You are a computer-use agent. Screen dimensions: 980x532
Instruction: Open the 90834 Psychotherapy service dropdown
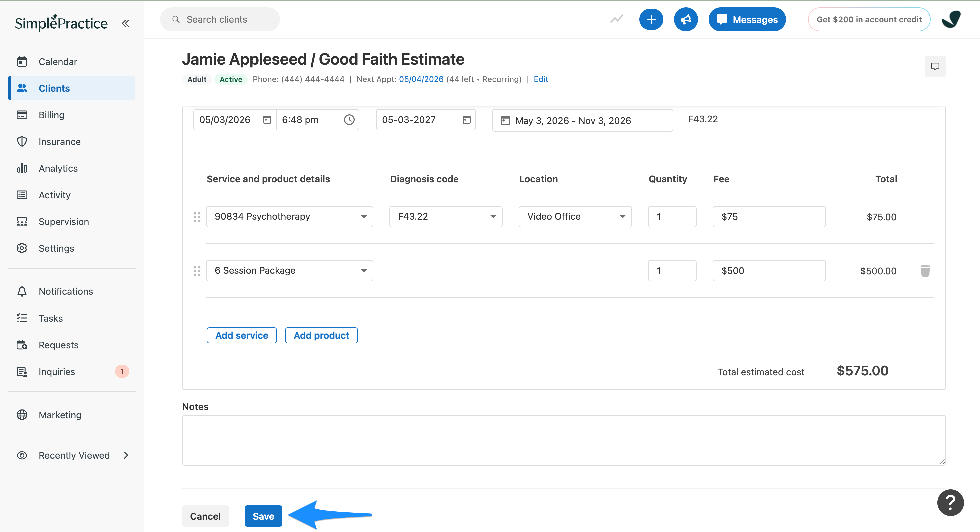pos(290,217)
